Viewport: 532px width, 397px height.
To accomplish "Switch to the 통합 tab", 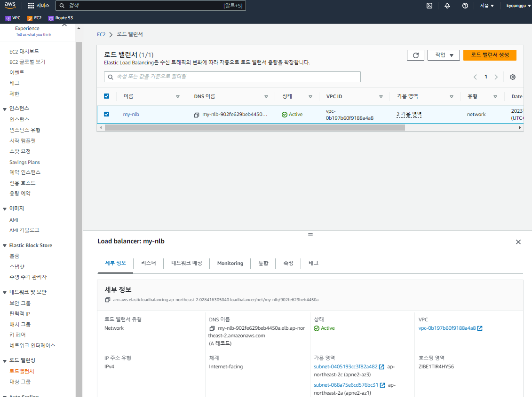I will (263, 263).
